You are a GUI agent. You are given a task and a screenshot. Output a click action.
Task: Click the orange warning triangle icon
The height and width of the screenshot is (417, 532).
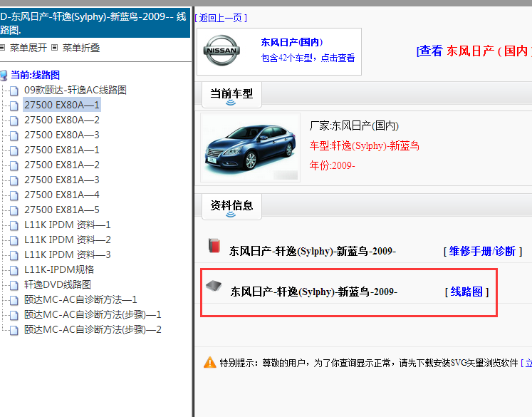point(209,362)
